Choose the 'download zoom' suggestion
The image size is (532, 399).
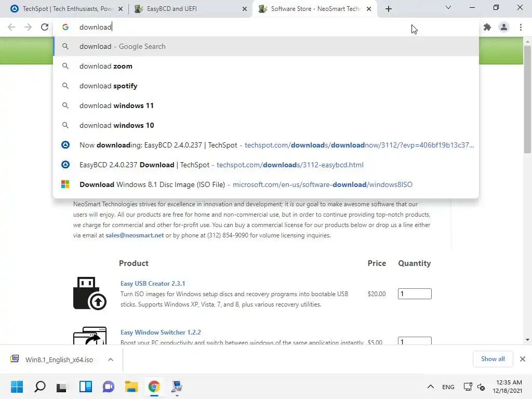coord(266,66)
